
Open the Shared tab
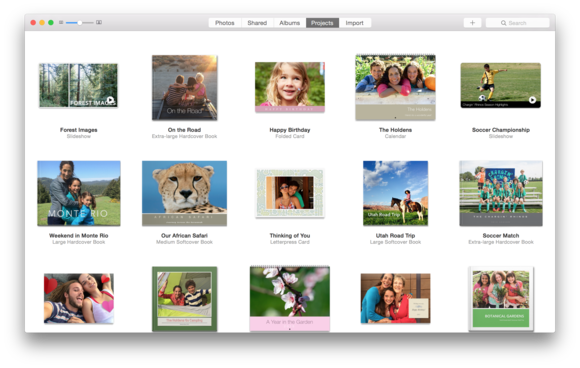point(257,23)
